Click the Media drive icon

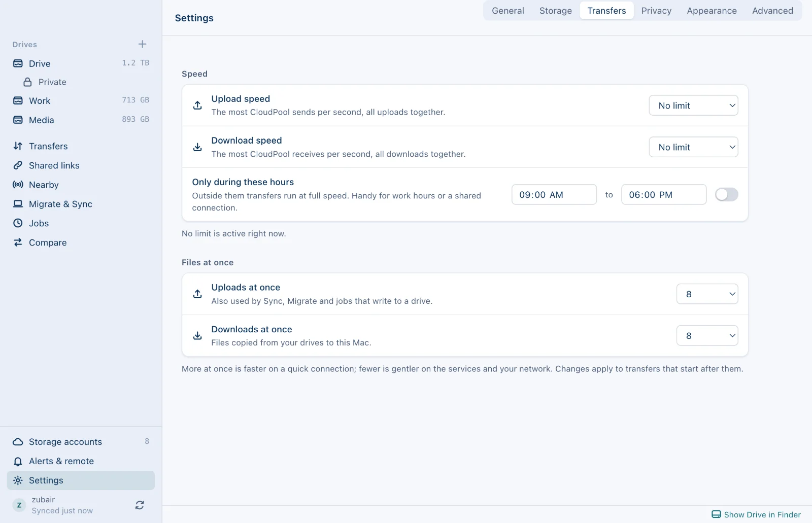(18, 120)
